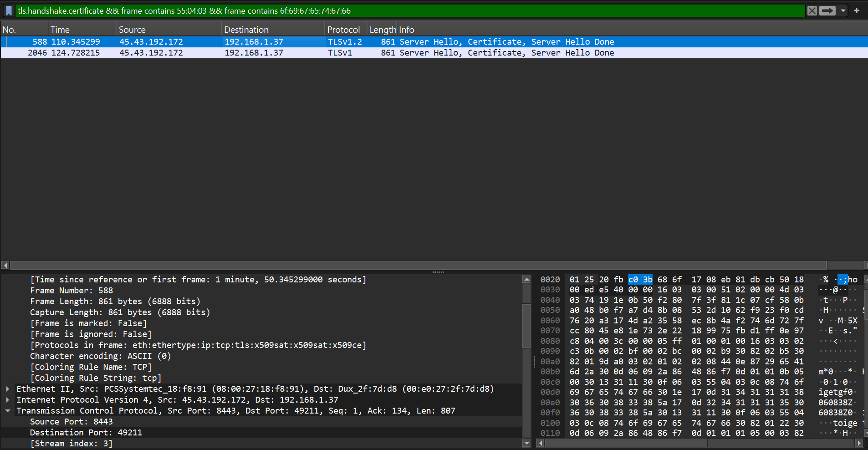
Task: Click the 'igetgf0' ASCII text in bytes pane
Action: [x=836, y=392]
